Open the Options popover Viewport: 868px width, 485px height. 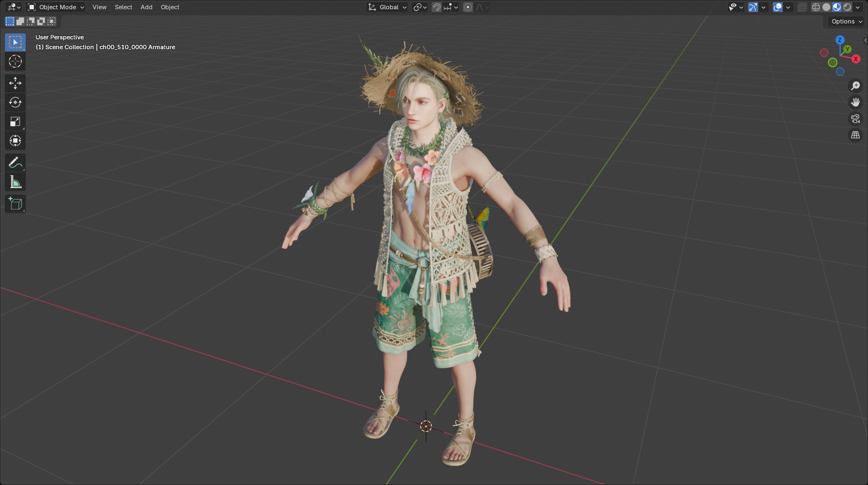click(846, 21)
